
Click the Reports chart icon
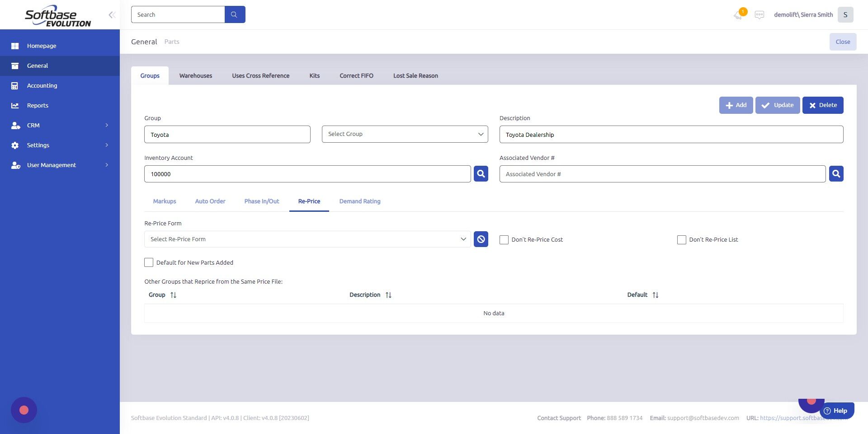(15, 106)
